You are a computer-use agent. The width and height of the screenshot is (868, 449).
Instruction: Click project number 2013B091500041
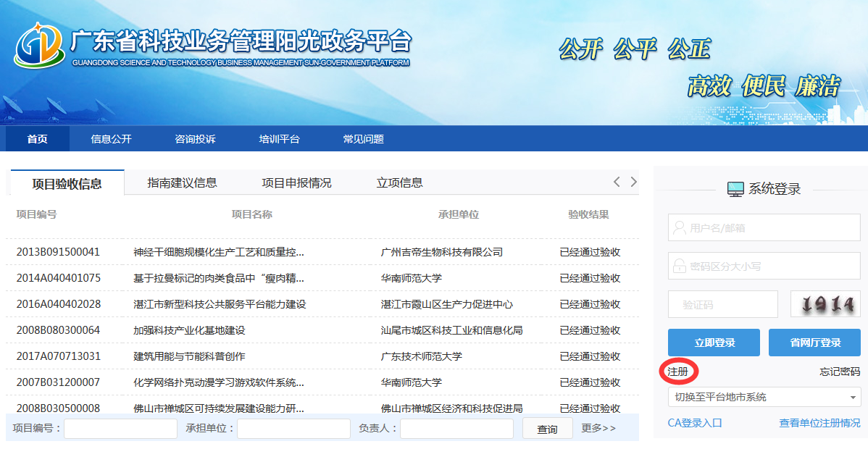point(58,252)
